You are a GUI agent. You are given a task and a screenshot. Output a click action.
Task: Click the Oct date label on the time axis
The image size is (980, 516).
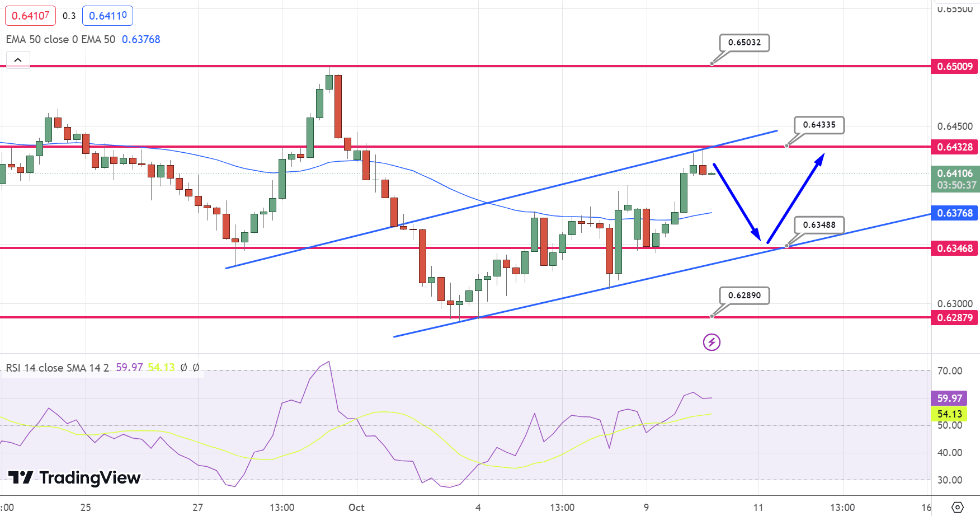[x=356, y=508]
